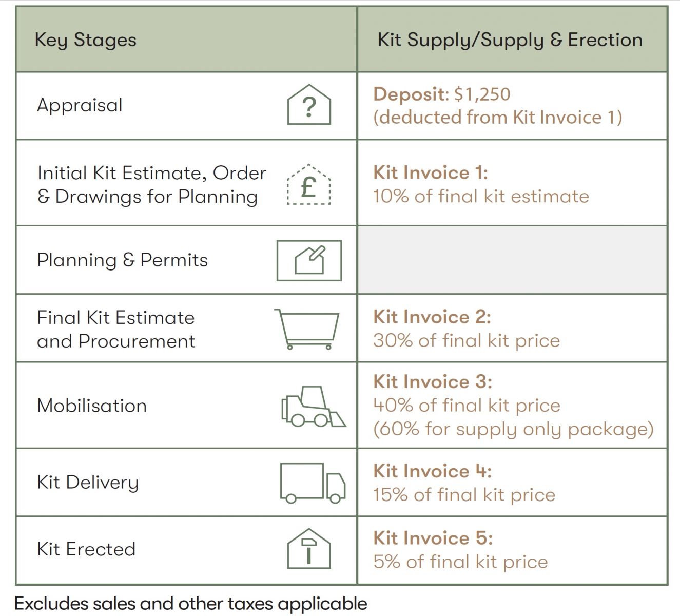Select the Planning & Permits pencil icon
Image resolution: width=680 pixels, height=616 pixels.
tap(309, 260)
